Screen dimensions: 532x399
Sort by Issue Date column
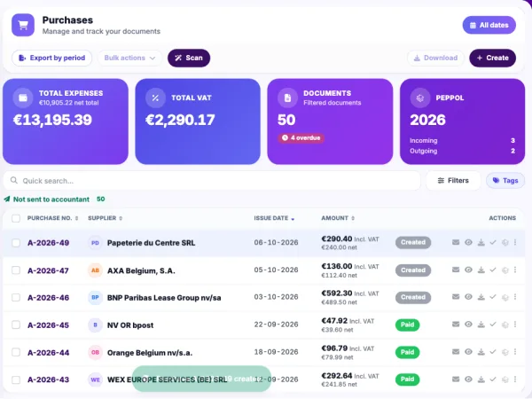274,218
